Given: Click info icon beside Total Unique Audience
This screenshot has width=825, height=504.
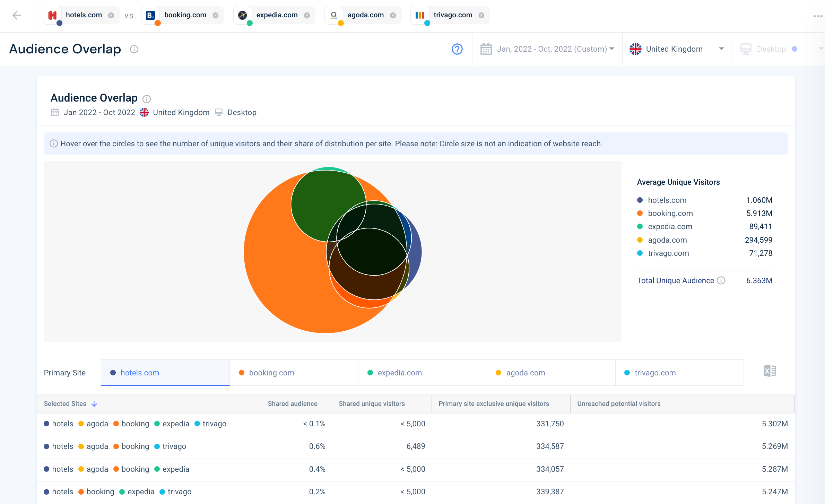Looking at the screenshot, I should coord(721,280).
